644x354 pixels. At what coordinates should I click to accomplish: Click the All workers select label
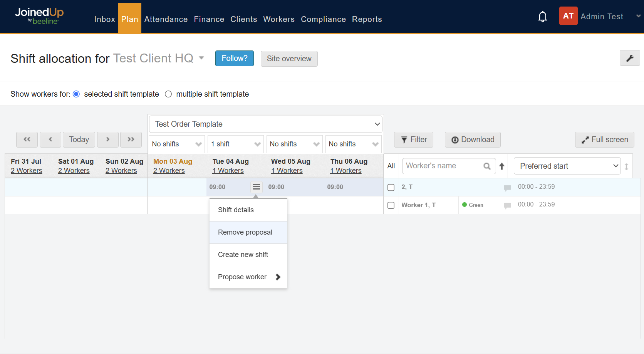pyautogui.click(x=391, y=166)
